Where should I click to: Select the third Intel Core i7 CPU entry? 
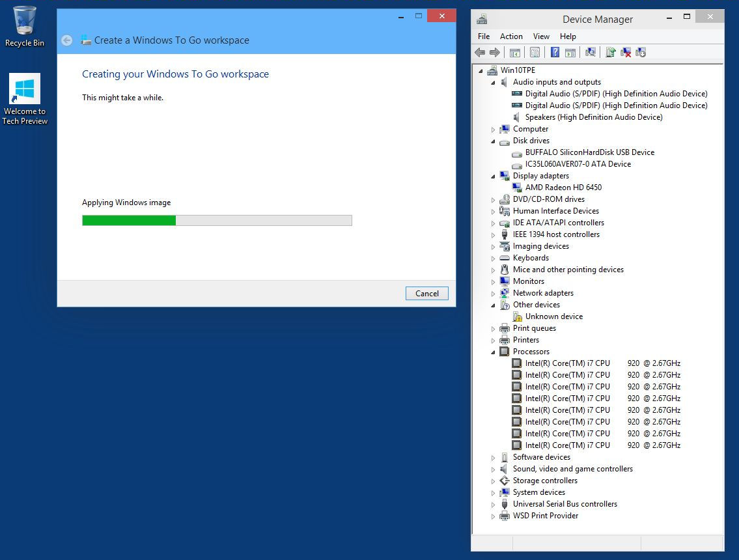[603, 387]
